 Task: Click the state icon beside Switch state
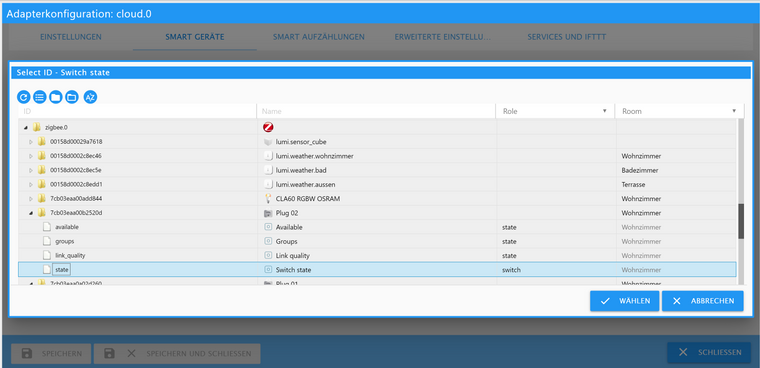click(x=268, y=270)
